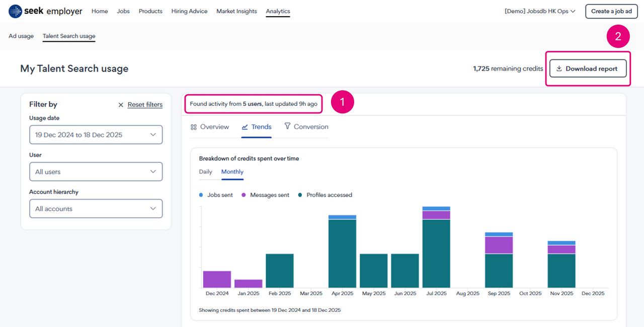
Task: Click the Conversion funnel icon
Action: click(287, 126)
